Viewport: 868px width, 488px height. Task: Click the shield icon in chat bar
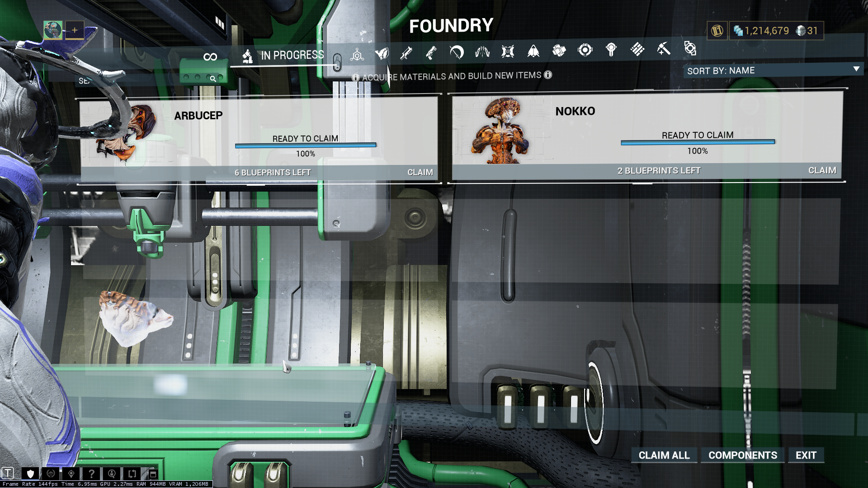(x=30, y=474)
